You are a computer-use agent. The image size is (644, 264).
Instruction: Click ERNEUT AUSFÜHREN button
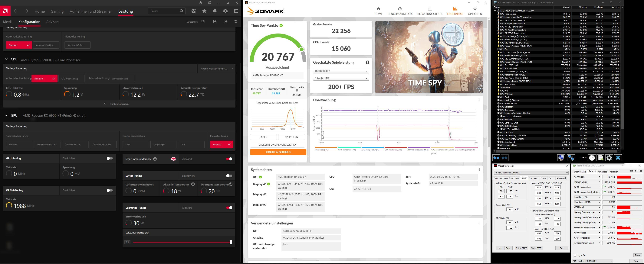click(278, 152)
